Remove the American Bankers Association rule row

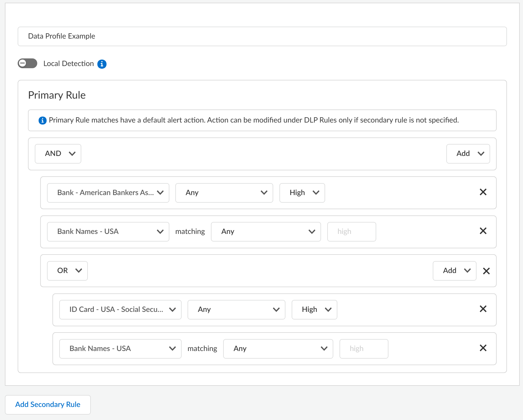point(483,192)
